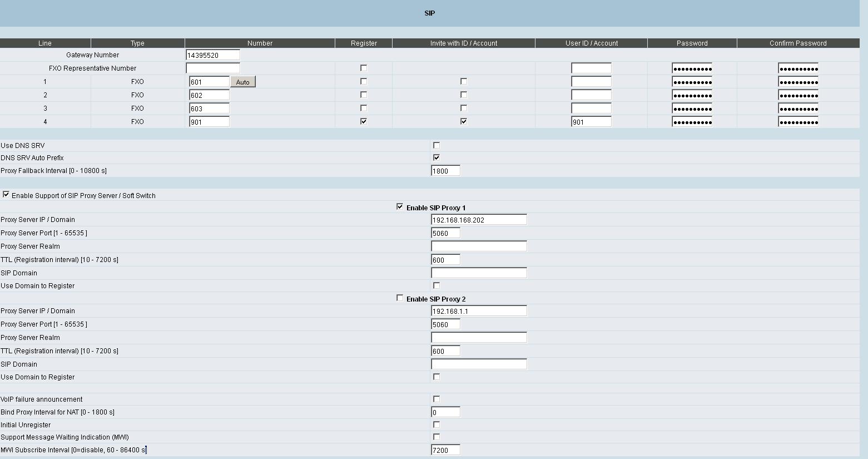Click Proxy Fallback Interval field
This screenshot has height=459, width=868.
point(445,171)
